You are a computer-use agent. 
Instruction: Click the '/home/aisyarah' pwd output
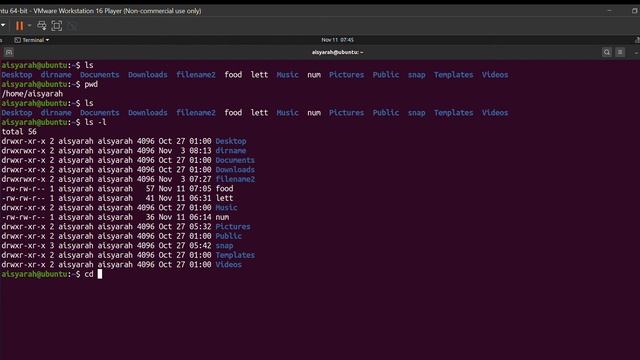[32, 94]
